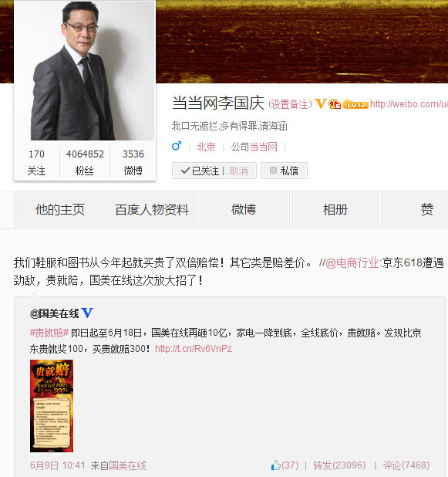Open the 贵就赔 promotional image thumbnail

pos(52,406)
